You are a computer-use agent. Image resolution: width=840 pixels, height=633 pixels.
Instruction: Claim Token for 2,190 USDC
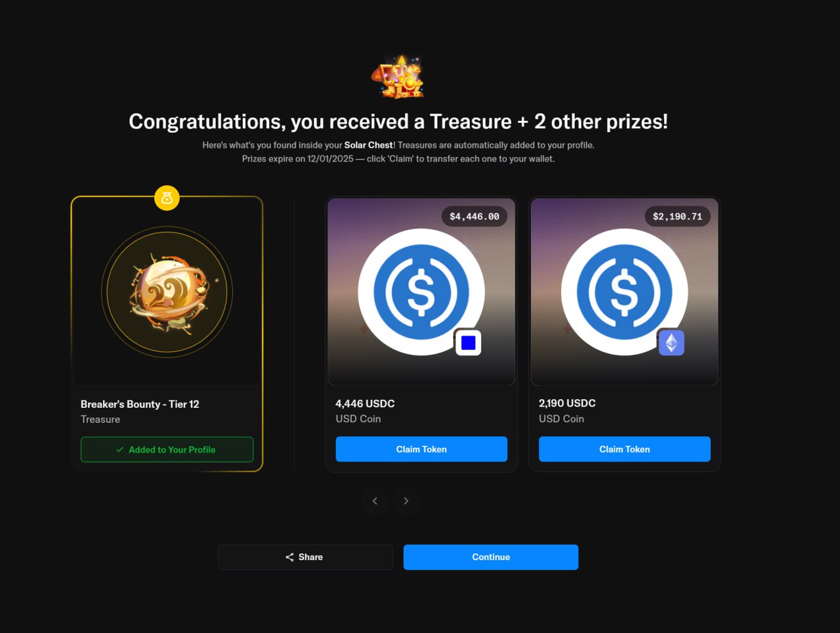click(625, 449)
